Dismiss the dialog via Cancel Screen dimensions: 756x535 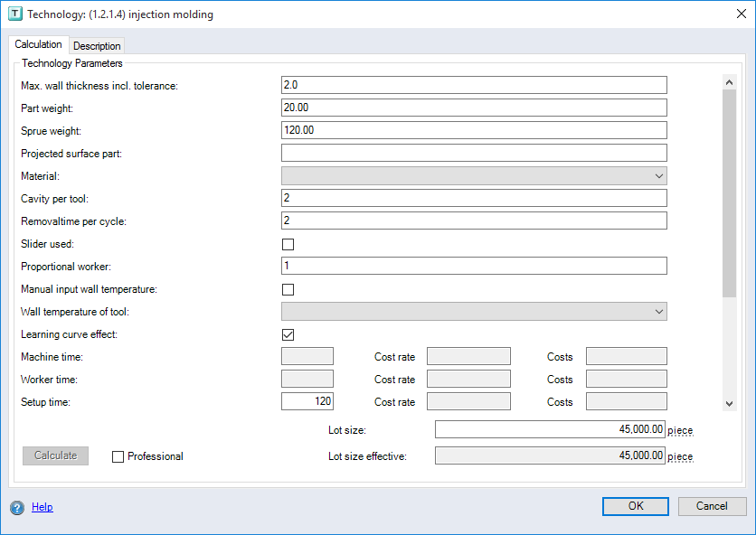712,506
